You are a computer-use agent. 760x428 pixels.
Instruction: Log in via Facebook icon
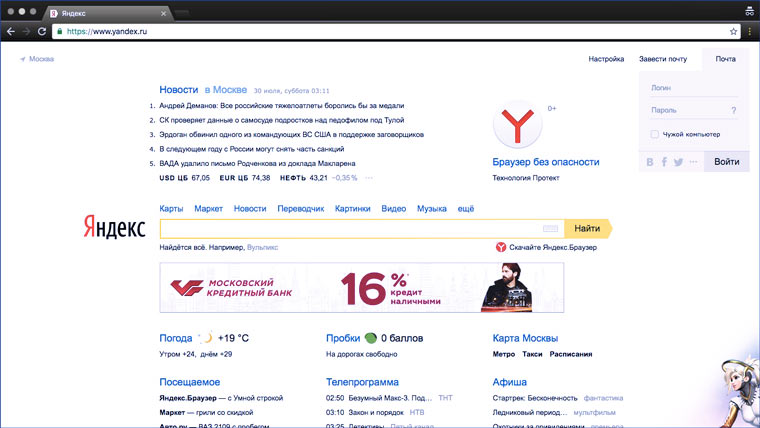click(x=664, y=162)
